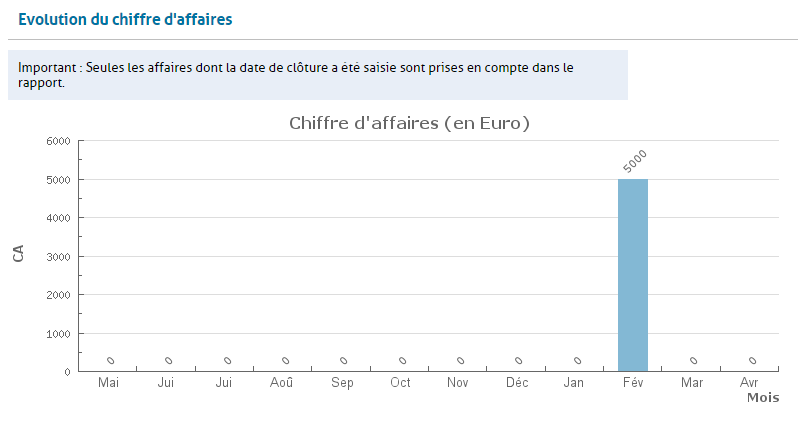Click the 5000 value label above the bar
The height and width of the screenshot is (427, 798).
(x=635, y=161)
